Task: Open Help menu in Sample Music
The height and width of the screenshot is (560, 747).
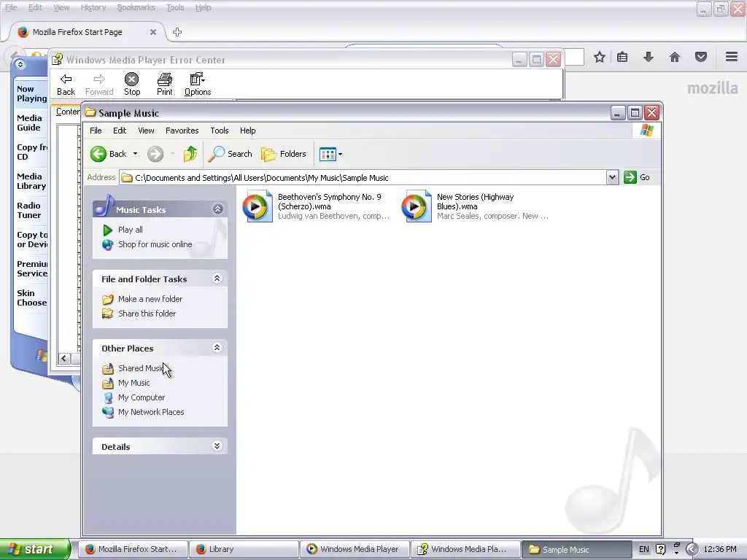Action: click(248, 131)
